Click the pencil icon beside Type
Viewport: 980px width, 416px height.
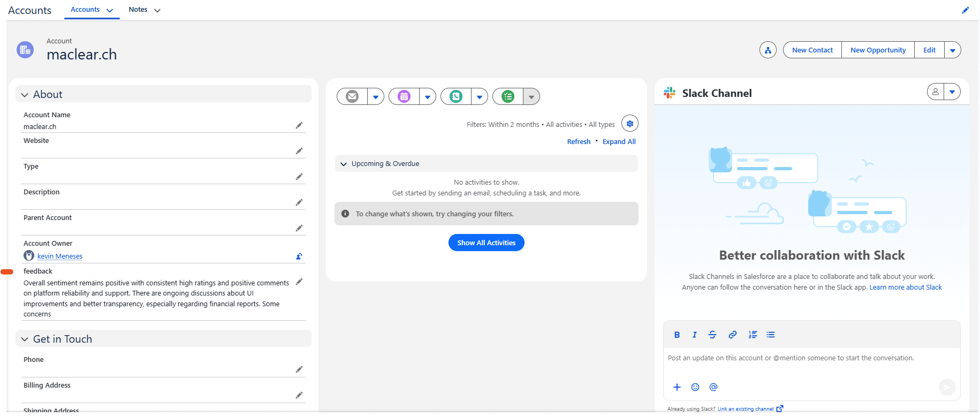point(299,177)
